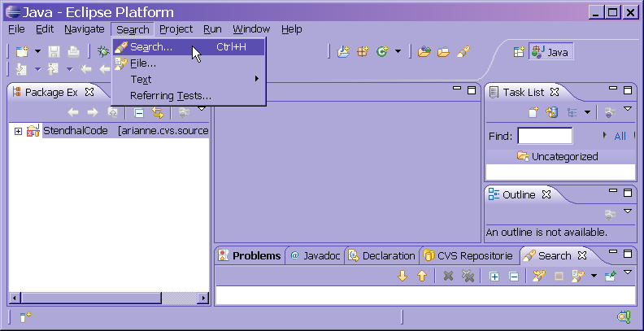
Task: Click Expand All in Search view
Action: point(494,277)
